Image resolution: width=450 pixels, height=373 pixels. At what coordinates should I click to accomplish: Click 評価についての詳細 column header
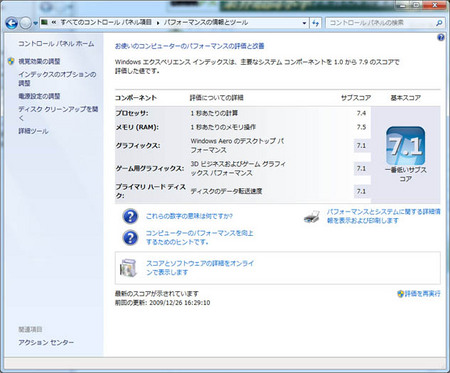[217, 98]
